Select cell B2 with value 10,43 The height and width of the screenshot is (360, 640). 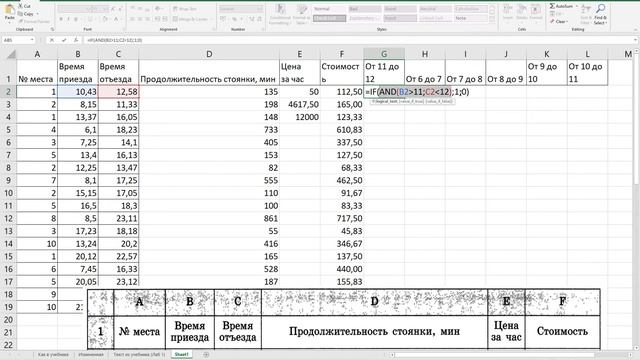[x=78, y=92]
